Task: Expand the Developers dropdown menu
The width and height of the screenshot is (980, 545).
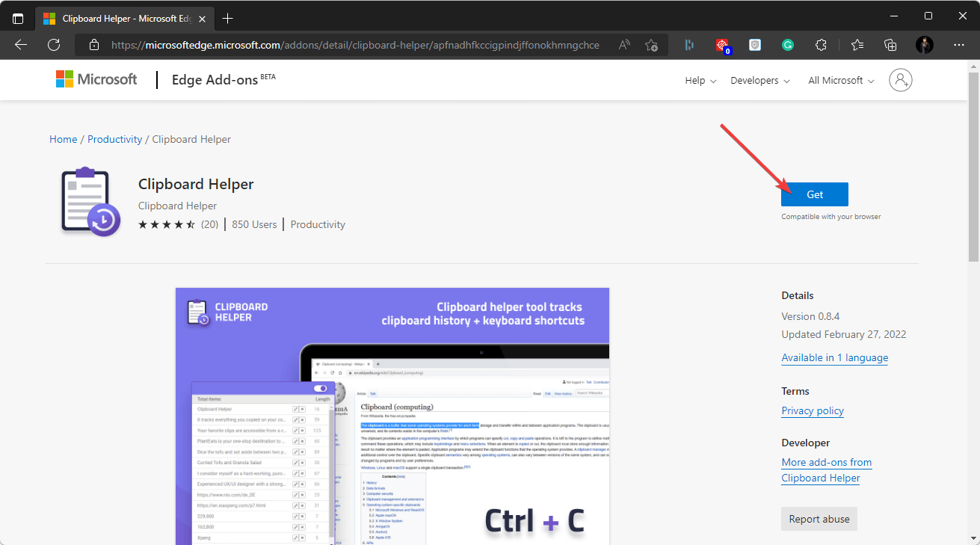Action: [x=760, y=80]
